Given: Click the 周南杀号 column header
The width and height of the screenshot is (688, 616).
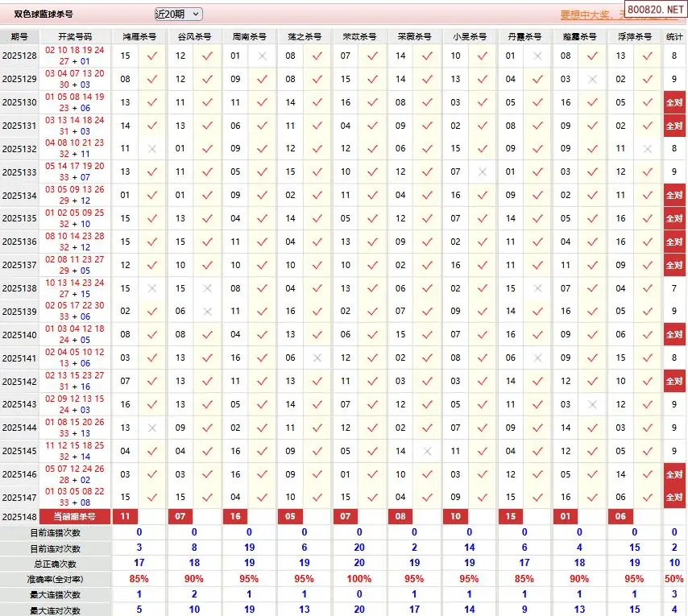Looking at the screenshot, I should pyautogui.click(x=249, y=37).
